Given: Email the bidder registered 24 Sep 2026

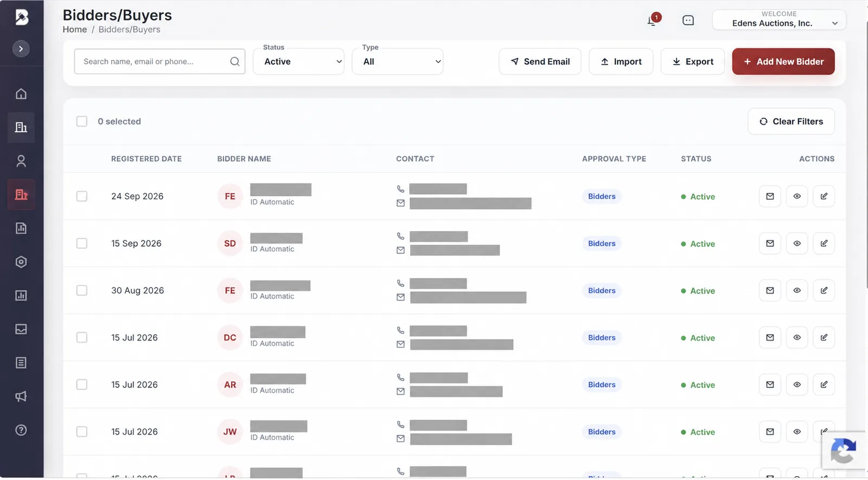Looking at the screenshot, I should pos(770,196).
